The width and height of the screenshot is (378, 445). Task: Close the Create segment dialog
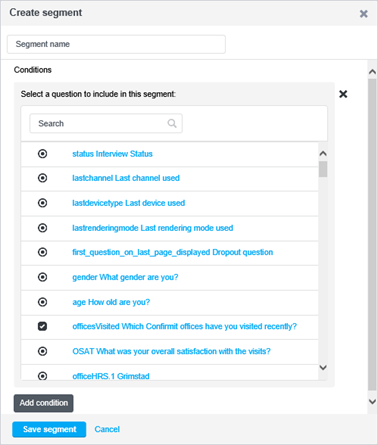point(364,14)
